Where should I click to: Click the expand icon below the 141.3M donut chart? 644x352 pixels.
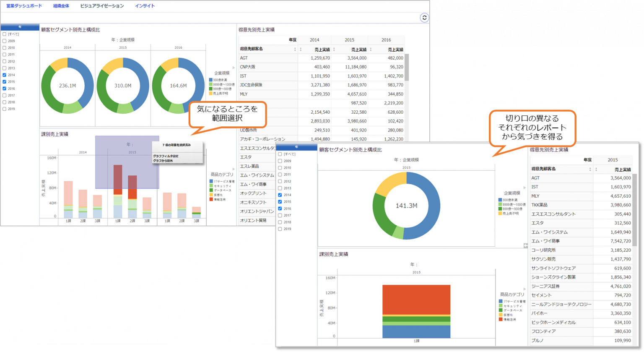click(526, 246)
